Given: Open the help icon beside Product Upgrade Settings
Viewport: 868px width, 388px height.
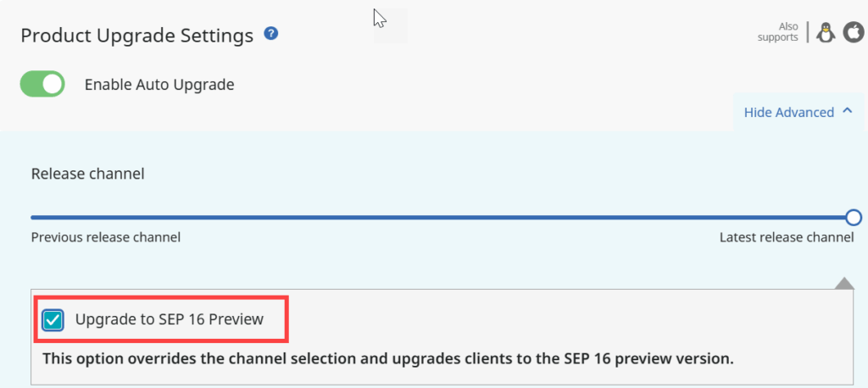Looking at the screenshot, I should tap(270, 34).
